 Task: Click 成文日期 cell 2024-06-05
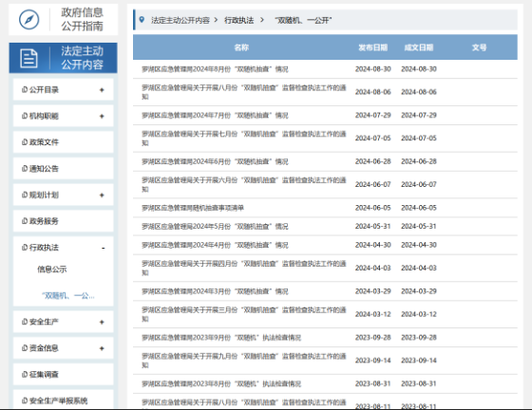point(419,208)
